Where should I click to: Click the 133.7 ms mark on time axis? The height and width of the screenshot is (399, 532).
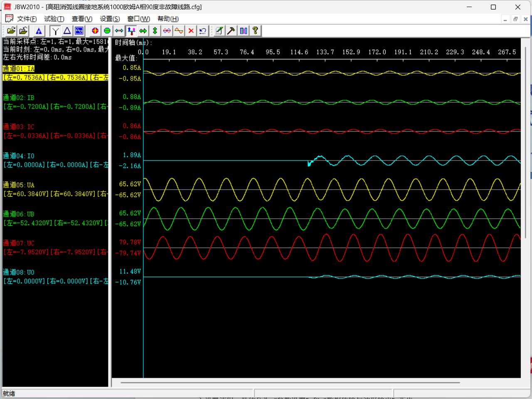[325, 52]
